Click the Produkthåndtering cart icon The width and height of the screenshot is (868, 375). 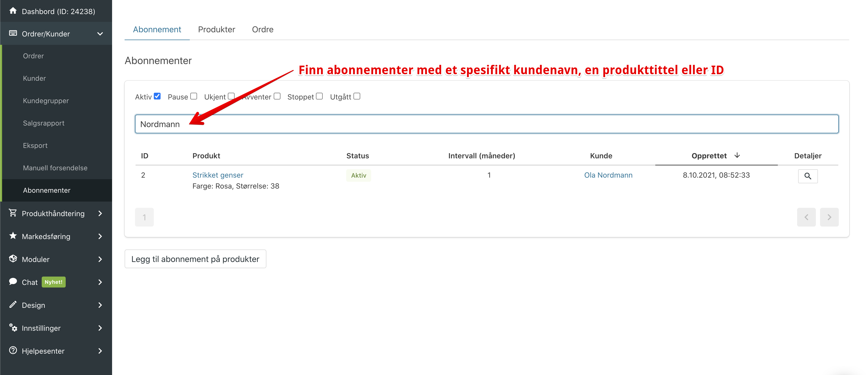tap(13, 213)
